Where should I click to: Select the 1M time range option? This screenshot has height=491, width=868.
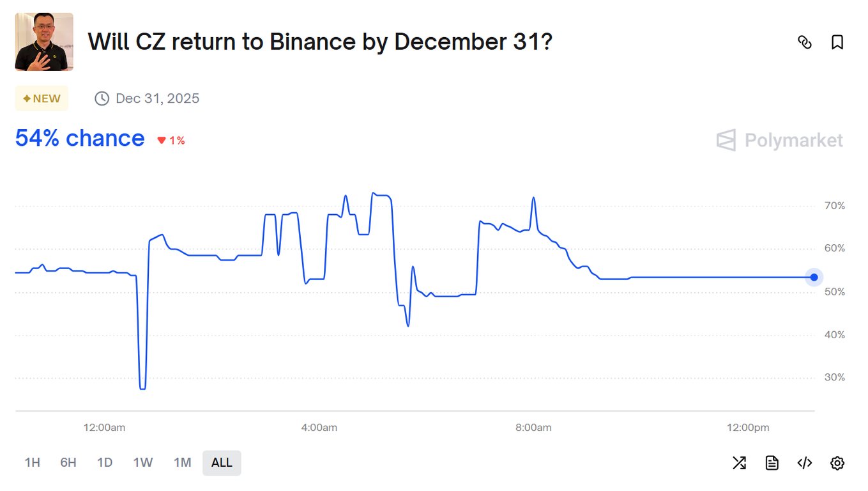[x=182, y=462]
